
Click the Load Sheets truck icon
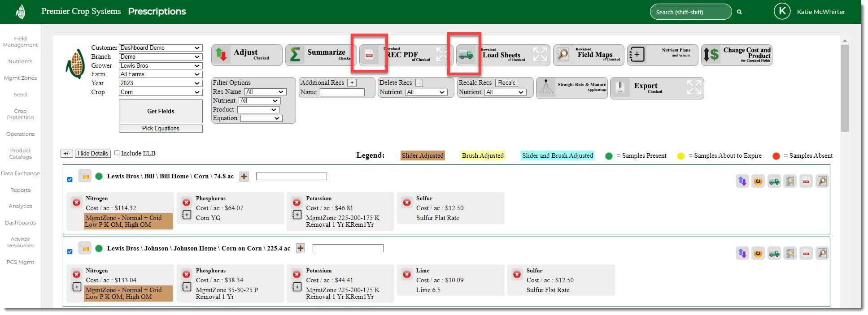pos(466,55)
